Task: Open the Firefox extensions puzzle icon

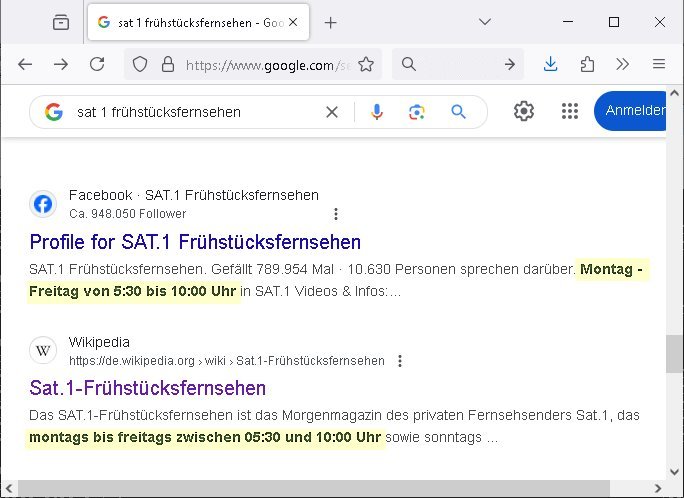Action: pos(587,64)
